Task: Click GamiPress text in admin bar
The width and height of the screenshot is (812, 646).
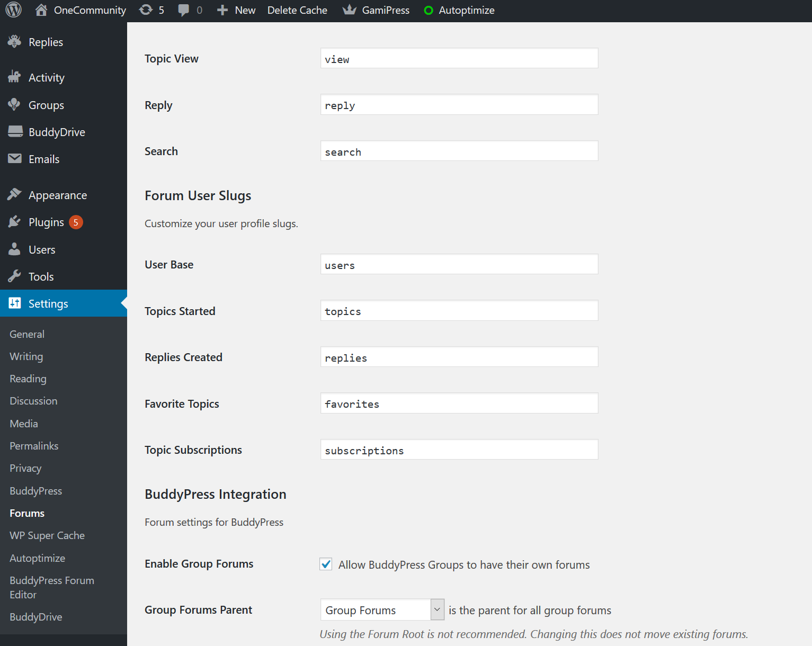Action: click(386, 10)
